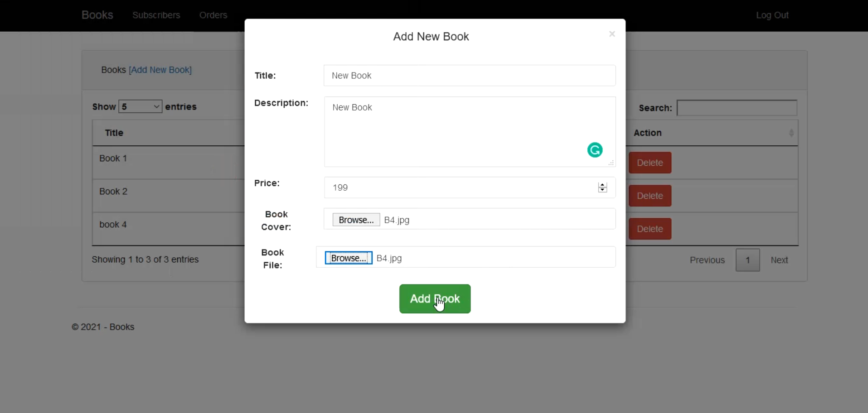The width and height of the screenshot is (868, 413).
Task: Go to the Subscribers page
Action: coord(156,15)
